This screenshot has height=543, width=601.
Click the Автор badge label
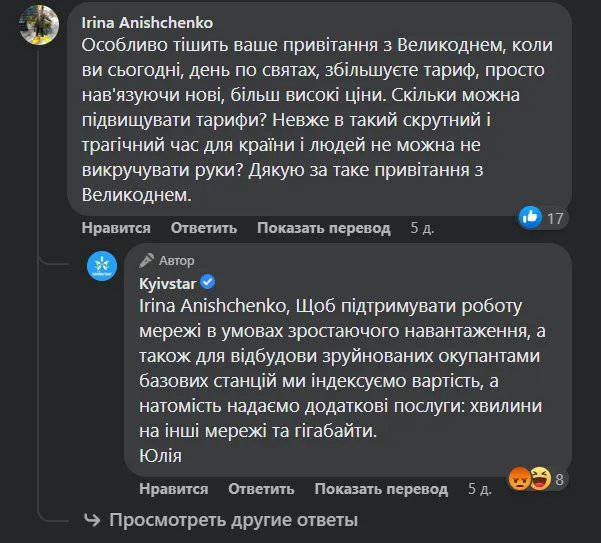point(176,261)
